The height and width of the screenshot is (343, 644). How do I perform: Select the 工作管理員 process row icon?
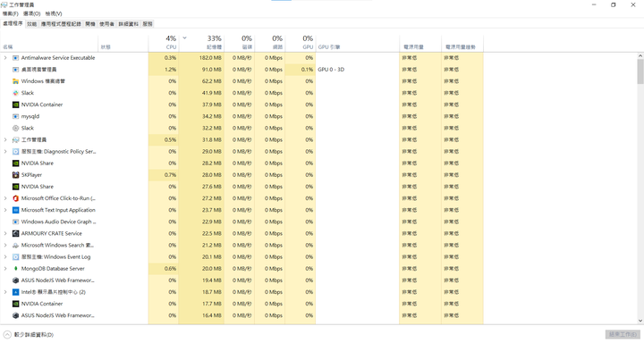pyautogui.click(x=15, y=140)
